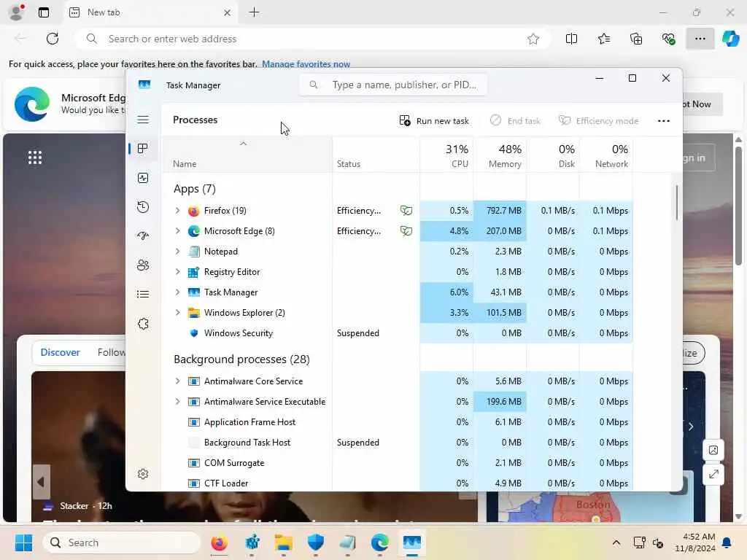Open Edge split screen icon
This screenshot has height=560, width=747.
[571, 39]
